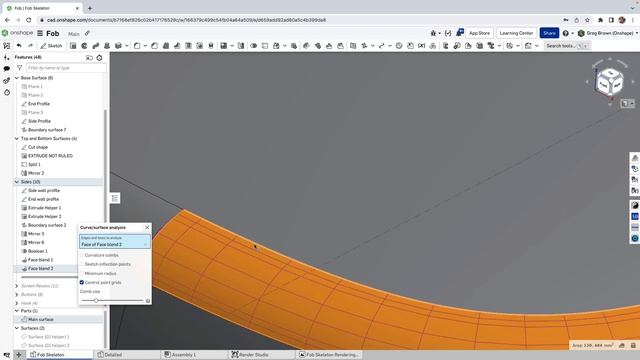Open the Learning Center
This screenshot has height=360, width=640.
coord(516,33)
